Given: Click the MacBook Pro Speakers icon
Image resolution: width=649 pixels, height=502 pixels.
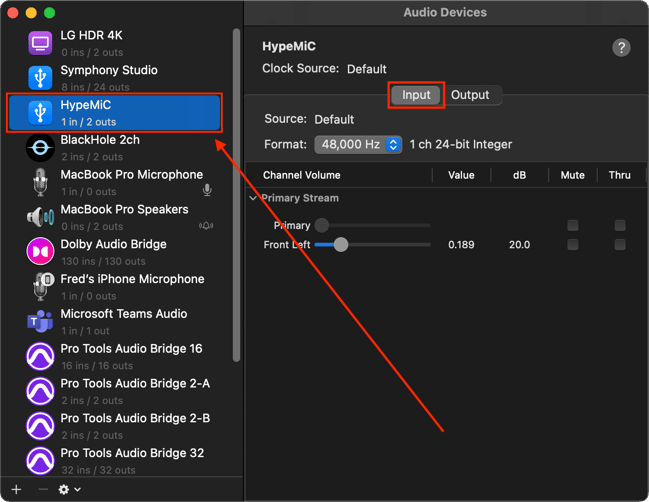Looking at the screenshot, I should [40, 217].
